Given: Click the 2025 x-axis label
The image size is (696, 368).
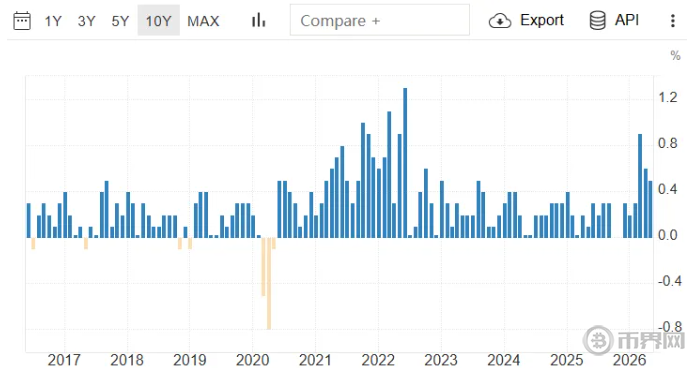Looking at the screenshot, I should [567, 360].
